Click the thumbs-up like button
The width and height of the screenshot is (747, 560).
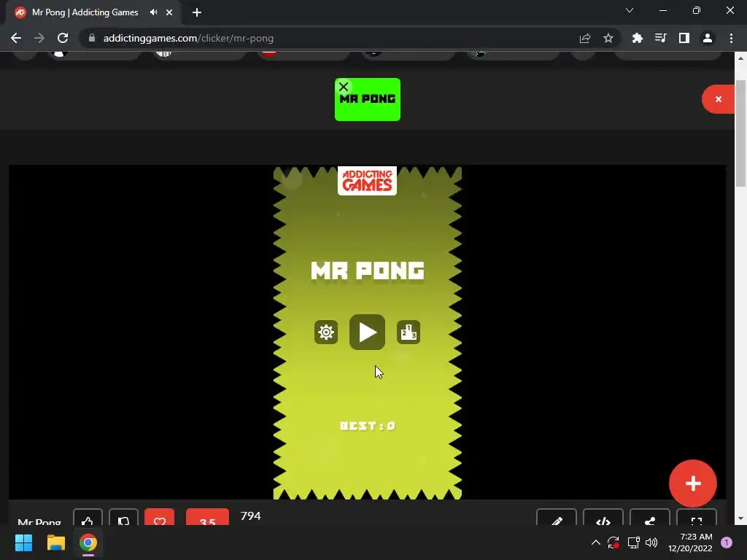(x=88, y=518)
